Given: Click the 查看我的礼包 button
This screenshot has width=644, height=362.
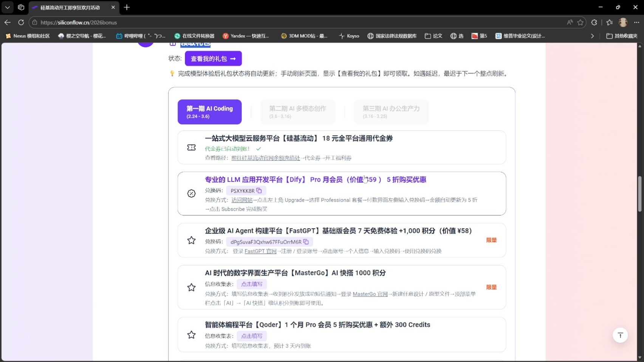Looking at the screenshot, I should click(x=213, y=59).
